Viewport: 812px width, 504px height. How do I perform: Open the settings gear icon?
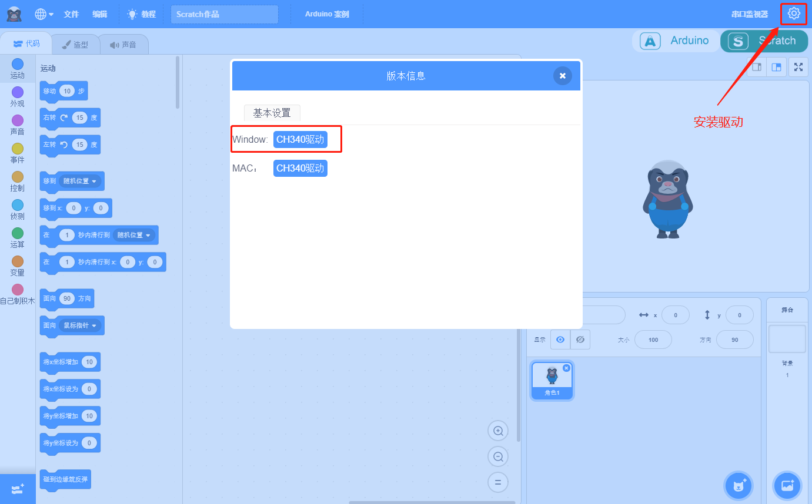[x=794, y=13]
